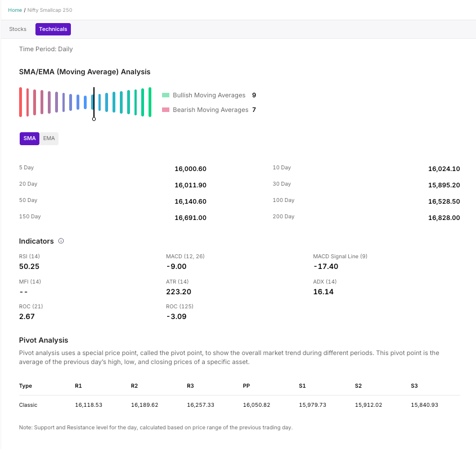Click the small circle under the gauge needle
This screenshot has height=449, width=476.
click(x=94, y=119)
